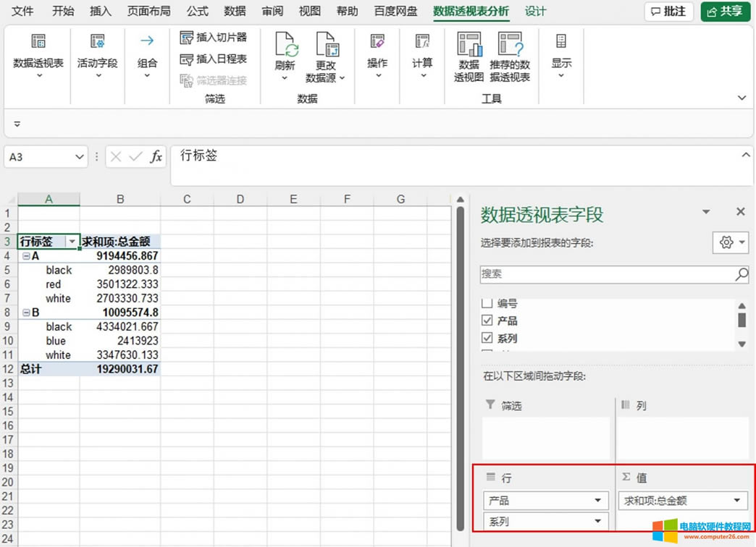Image resolution: width=756 pixels, height=547 pixels.
Task: Click 更改数据源 icon
Action: click(326, 45)
